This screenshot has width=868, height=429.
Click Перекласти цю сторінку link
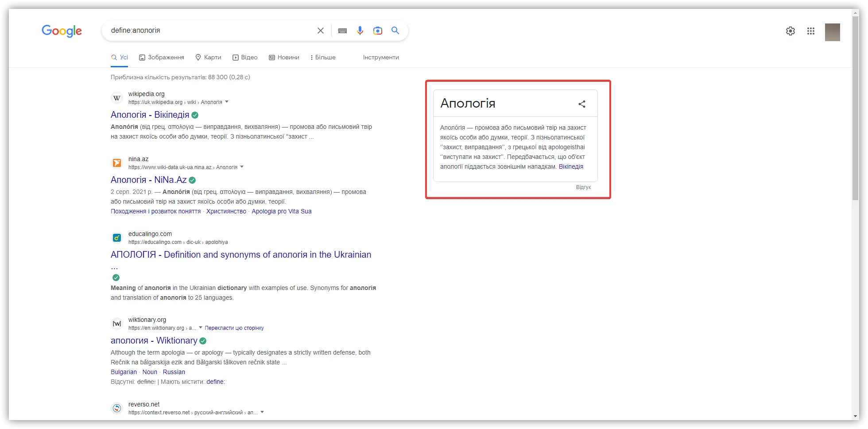[x=234, y=328]
